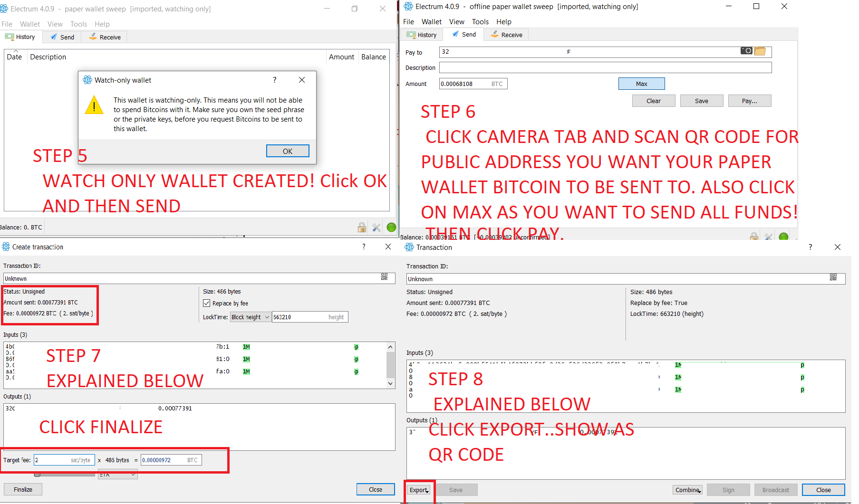Screen dimensions: 859x504
Task: Click the 0.00077391 output amount in Create transaction
Action: [175, 408]
